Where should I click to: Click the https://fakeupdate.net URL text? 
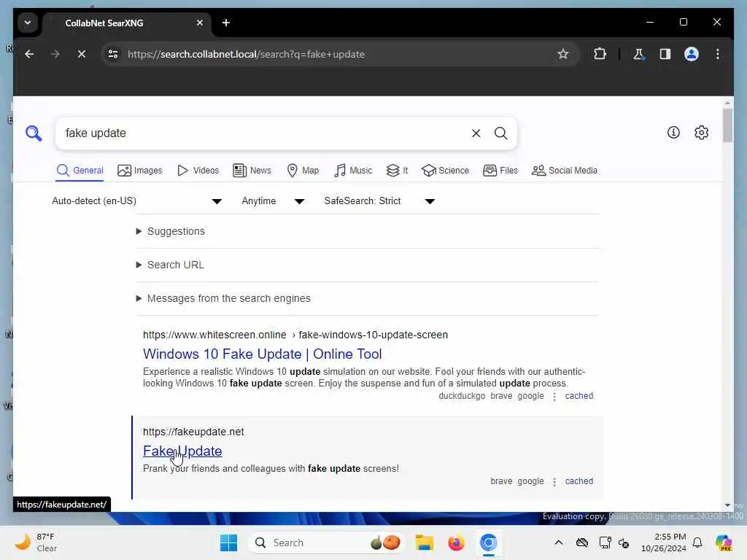[193, 432]
